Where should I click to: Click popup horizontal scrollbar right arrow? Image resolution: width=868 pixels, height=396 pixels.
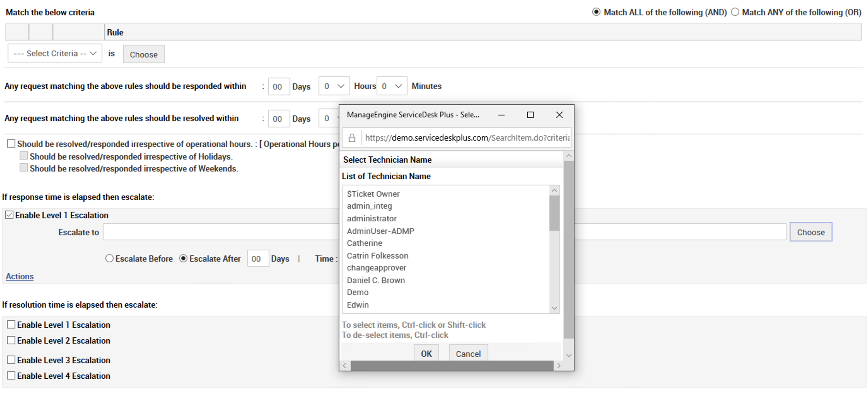coord(559,366)
